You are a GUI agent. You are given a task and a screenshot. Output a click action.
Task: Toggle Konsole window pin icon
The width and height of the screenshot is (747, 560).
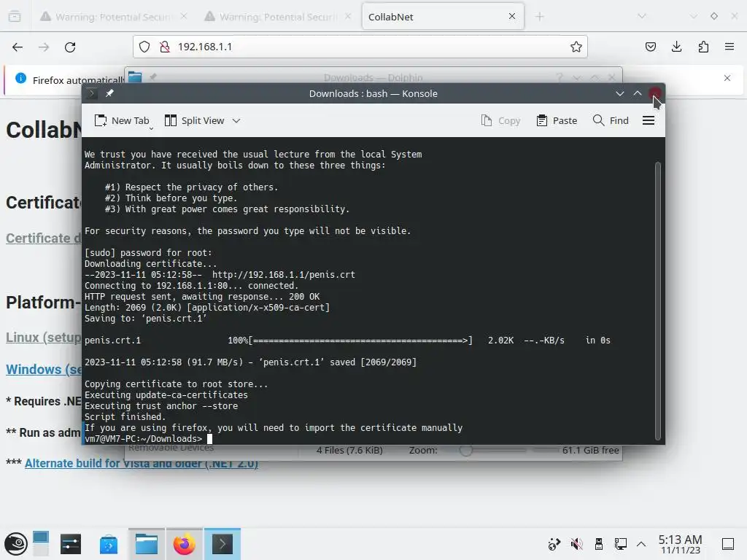[109, 93]
